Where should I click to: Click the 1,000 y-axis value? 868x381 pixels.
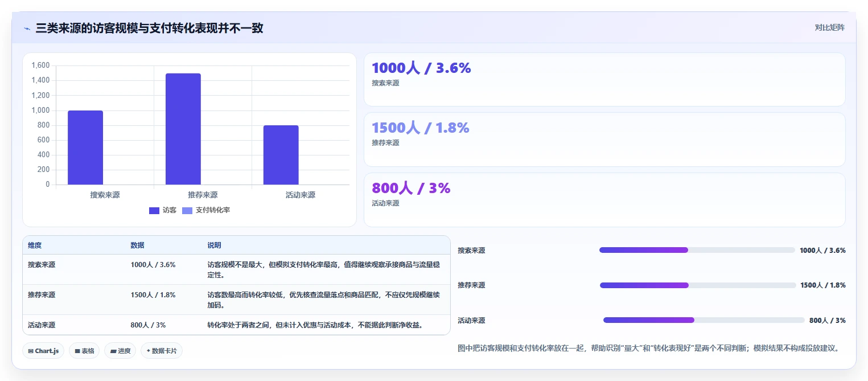pyautogui.click(x=40, y=110)
